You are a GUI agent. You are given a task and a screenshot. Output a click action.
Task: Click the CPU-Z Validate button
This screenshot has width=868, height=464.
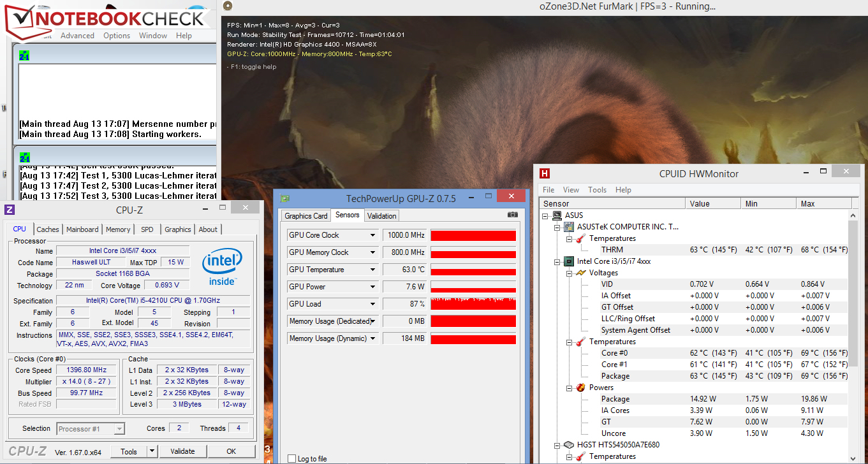pos(182,451)
